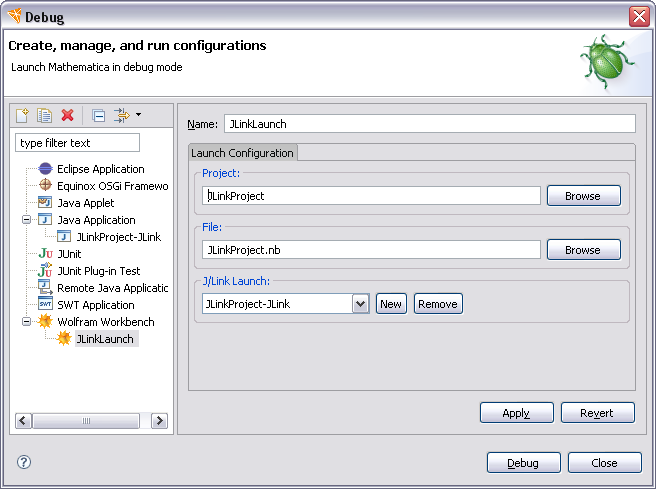Click the Java Applet icon
The width and height of the screenshot is (656, 489).
tap(45, 202)
